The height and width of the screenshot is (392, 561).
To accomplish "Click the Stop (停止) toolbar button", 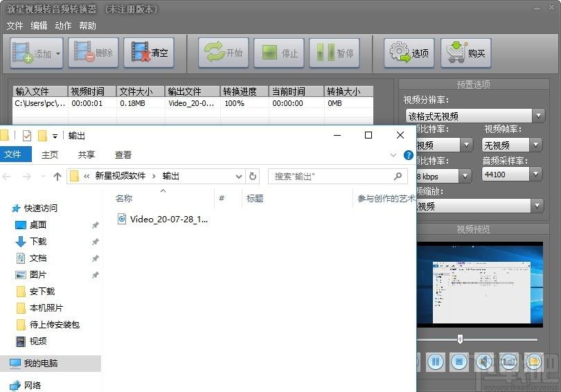I will 279,53.
